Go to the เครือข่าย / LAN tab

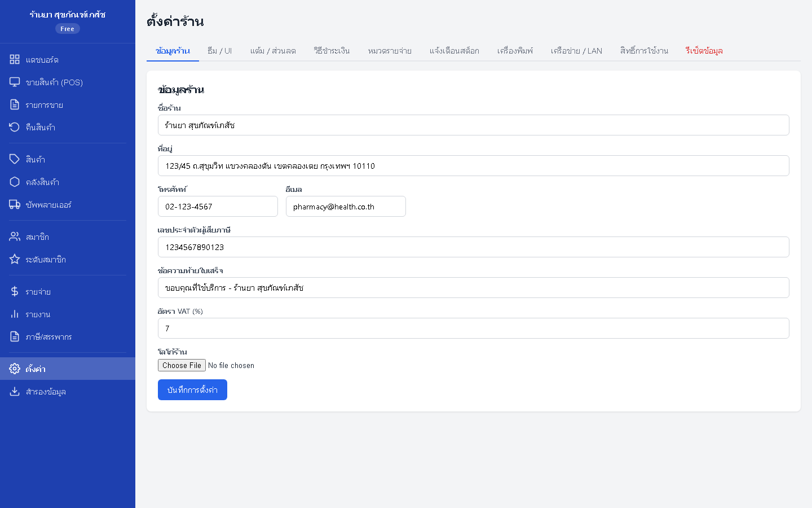point(576,51)
